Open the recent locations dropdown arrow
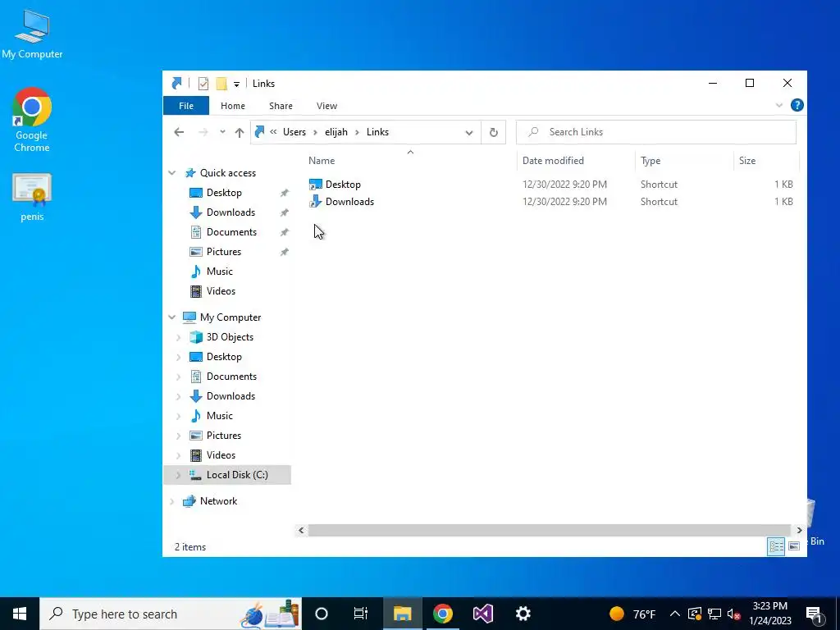The image size is (840, 630). (x=222, y=132)
